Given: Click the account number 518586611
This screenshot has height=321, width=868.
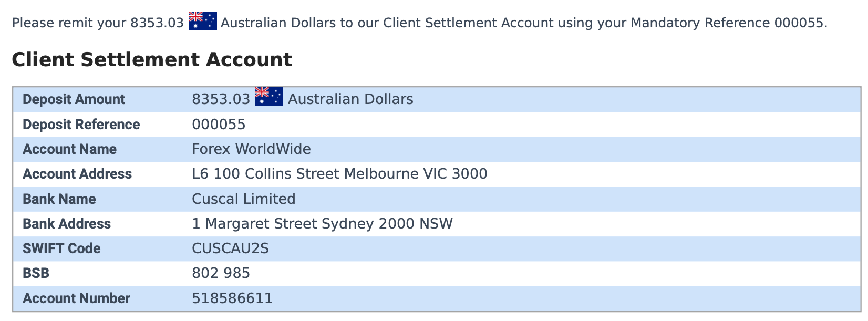Looking at the screenshot, I should (x=232, y=298).
